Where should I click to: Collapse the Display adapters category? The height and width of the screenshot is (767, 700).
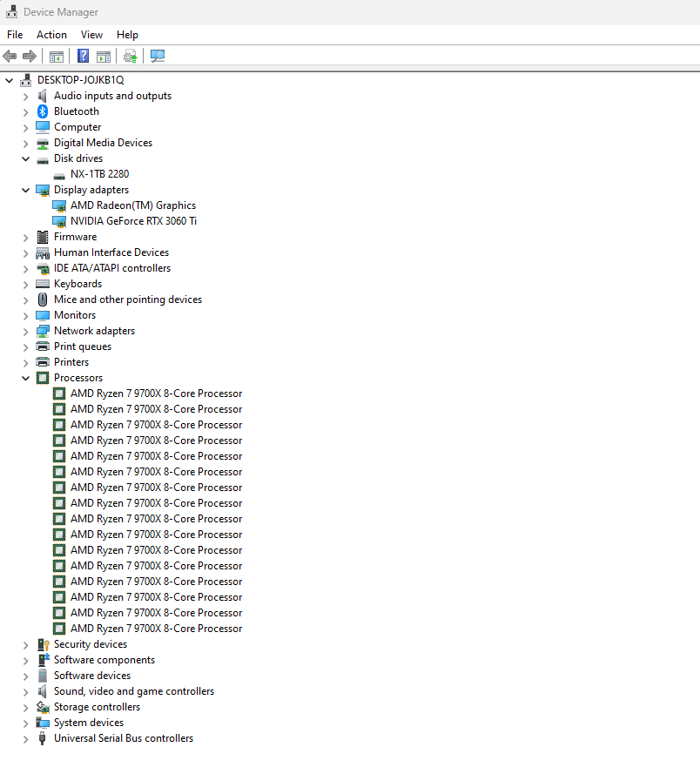pyautogui.click(x=26, y=190)
